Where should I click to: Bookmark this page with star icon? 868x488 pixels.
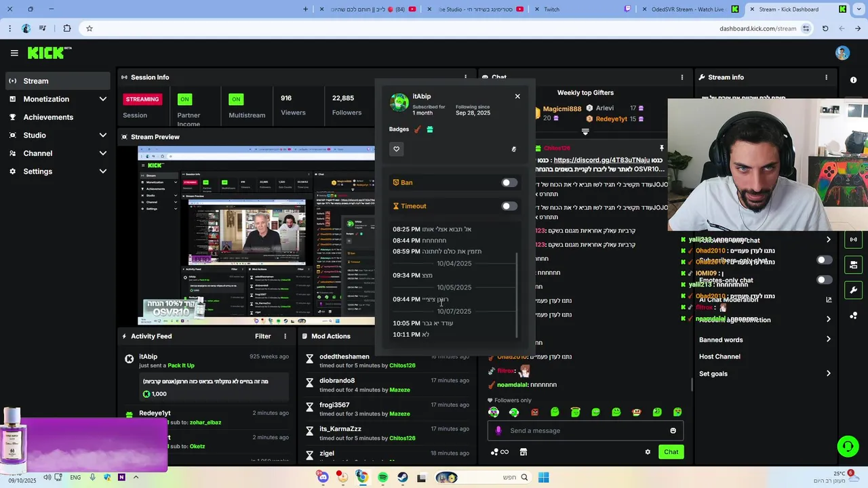(x=89, y=28)
